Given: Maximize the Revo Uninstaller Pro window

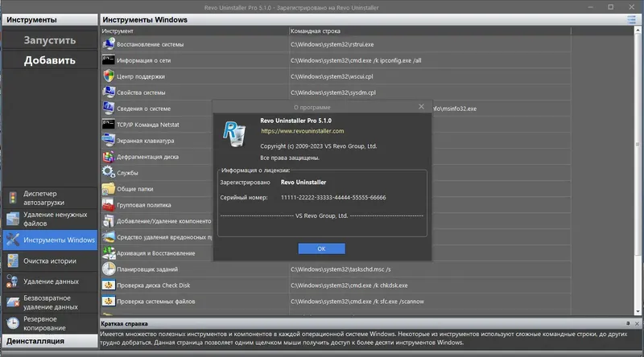Looking at the screenshot, I should pos(611,7).
